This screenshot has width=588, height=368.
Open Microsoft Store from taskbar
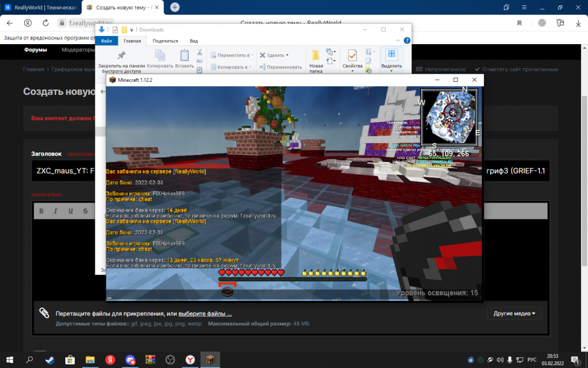70,360
